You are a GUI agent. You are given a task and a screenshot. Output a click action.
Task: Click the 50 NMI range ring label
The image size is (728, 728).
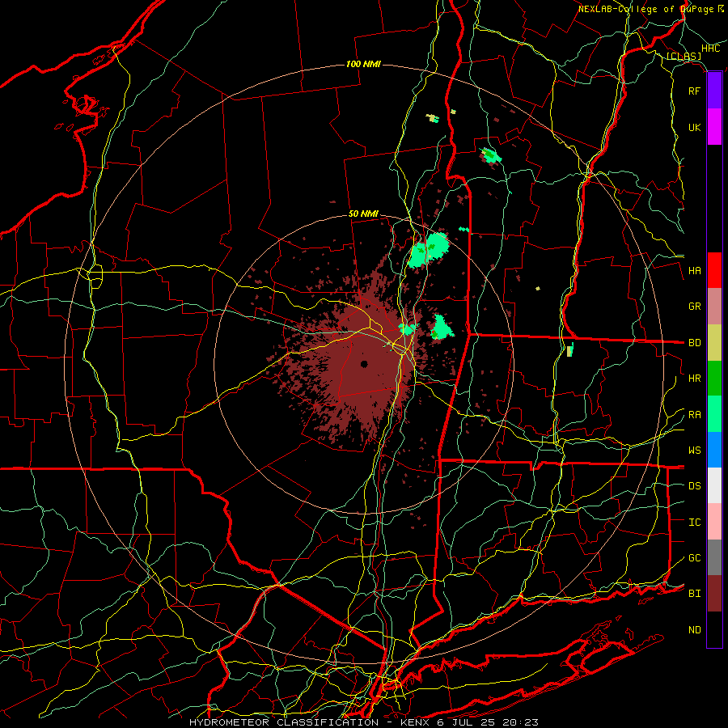point(363,214)
